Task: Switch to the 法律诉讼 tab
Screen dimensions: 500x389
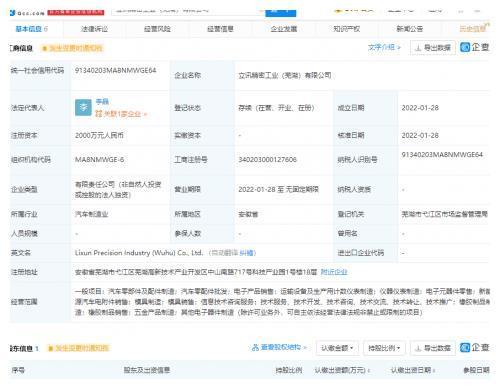Action: tap(94, 29)
